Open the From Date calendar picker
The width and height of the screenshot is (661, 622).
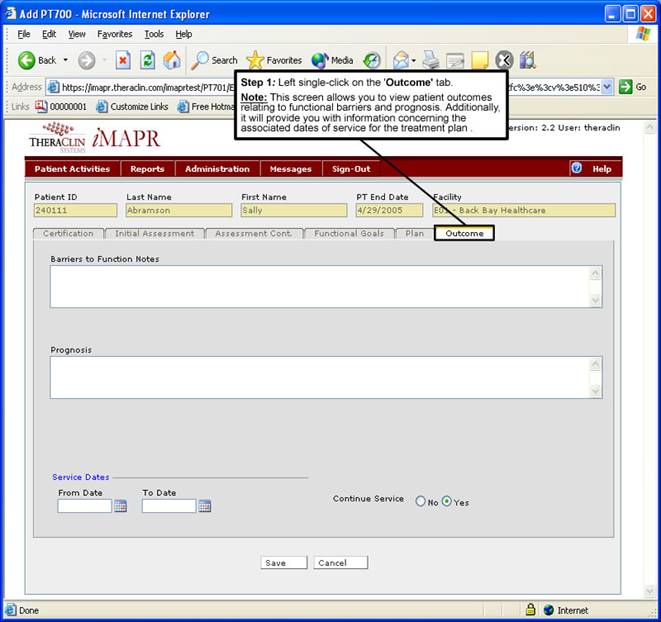120,507
